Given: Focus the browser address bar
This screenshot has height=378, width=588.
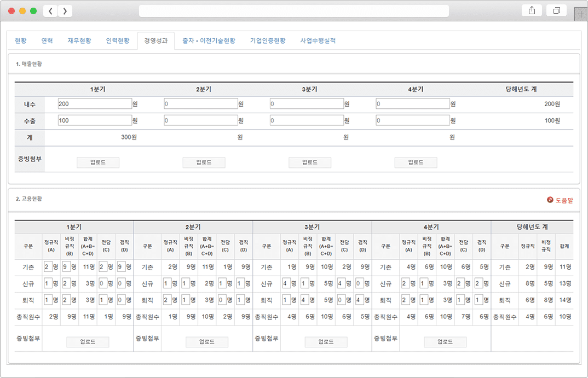Looking at the screenshot, I should pos(293,11).
